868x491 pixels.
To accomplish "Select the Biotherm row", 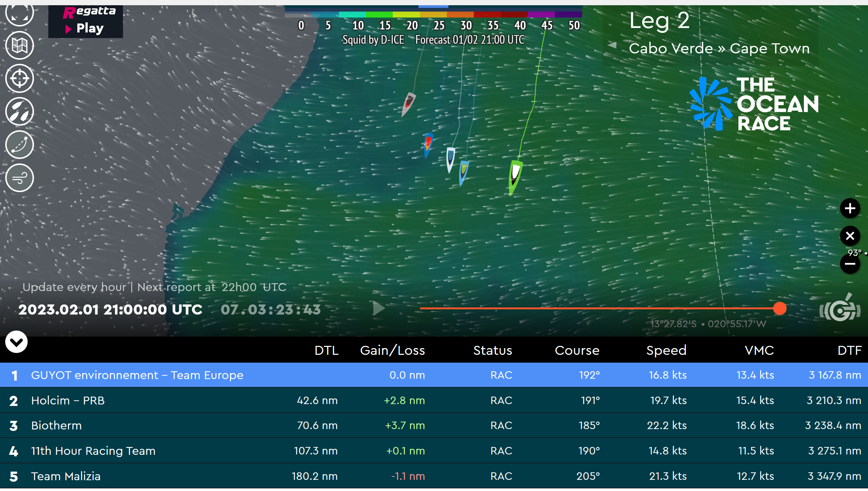I will [434, 425].
